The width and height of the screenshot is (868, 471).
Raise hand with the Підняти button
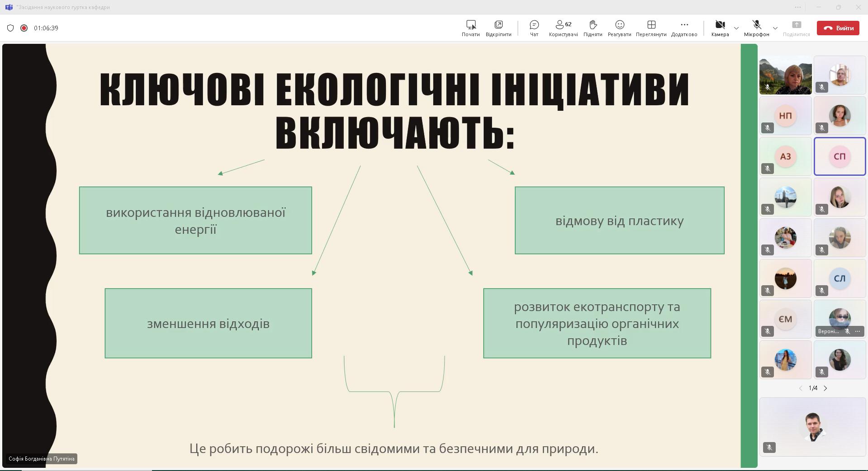click(593, 28)
